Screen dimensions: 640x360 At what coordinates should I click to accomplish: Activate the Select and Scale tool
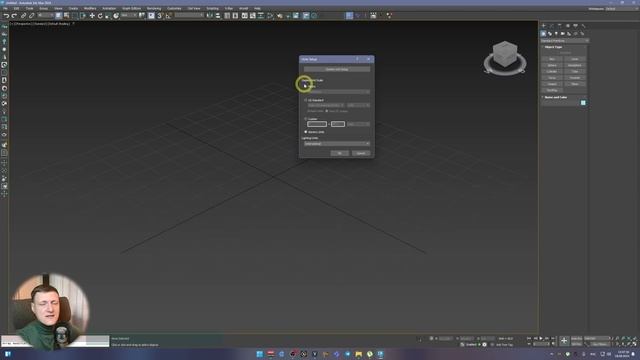coord(108,16)
